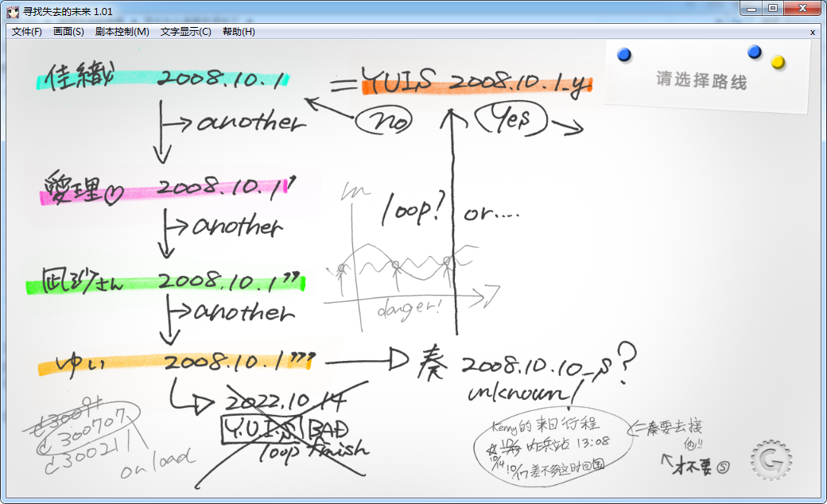Click the small x at menu bar right
This screenshot has width=827, height=504.
[x=813, y=32]
